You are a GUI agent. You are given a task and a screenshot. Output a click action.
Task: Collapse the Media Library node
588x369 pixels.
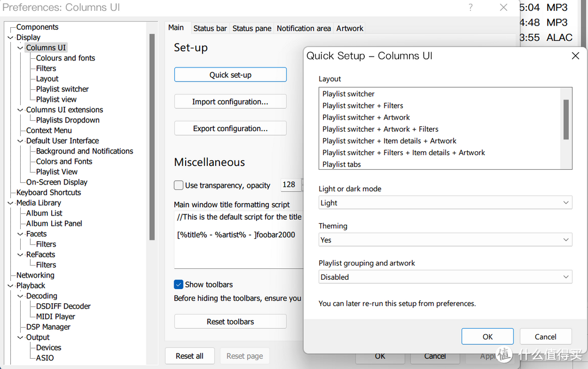tap(10, 203)
